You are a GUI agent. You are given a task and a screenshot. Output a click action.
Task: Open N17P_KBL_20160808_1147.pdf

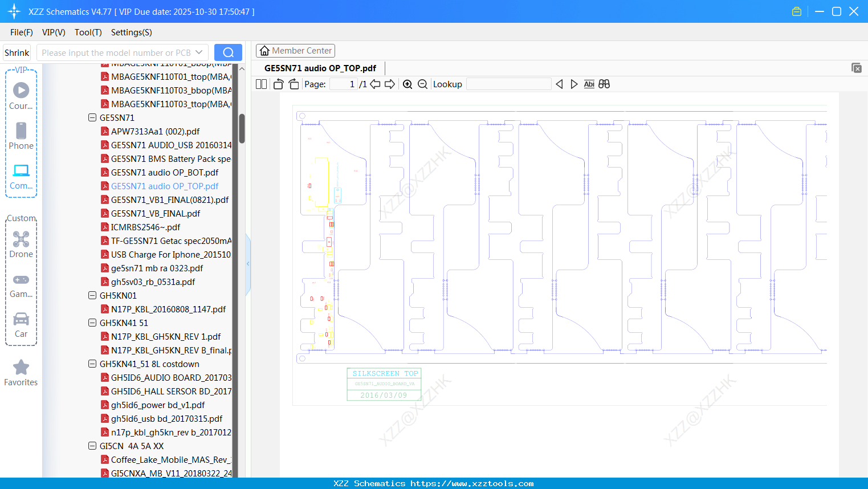[168, 309]
